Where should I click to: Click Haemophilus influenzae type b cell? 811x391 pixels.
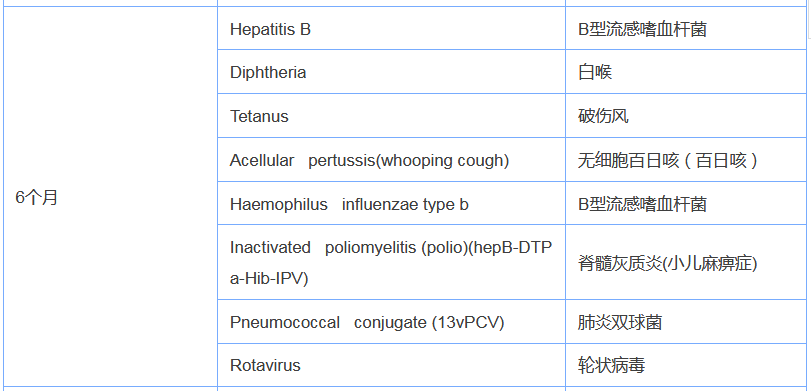tap(392, 203)
